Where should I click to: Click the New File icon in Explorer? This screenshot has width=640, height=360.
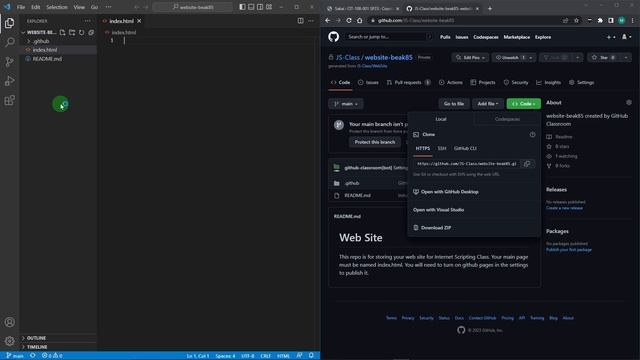[62, 32]
